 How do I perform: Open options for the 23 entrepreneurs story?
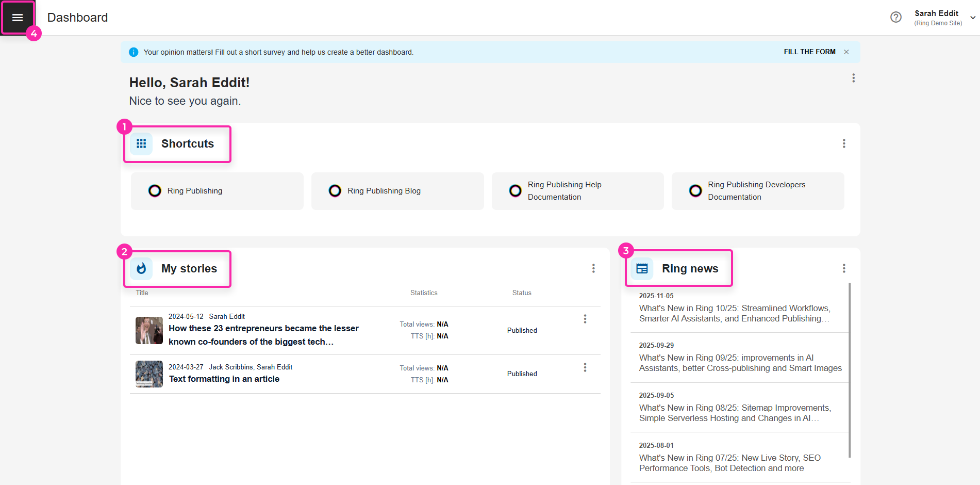click(585, 319)
